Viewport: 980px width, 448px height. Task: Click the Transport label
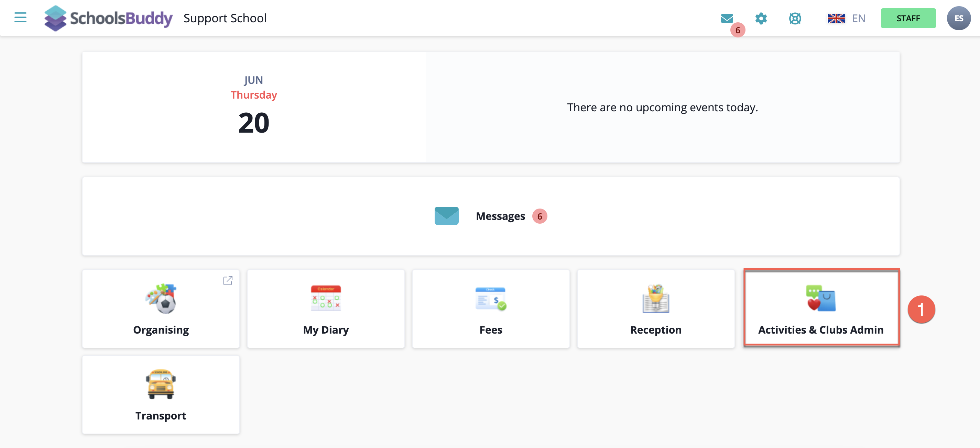[161, 416]
